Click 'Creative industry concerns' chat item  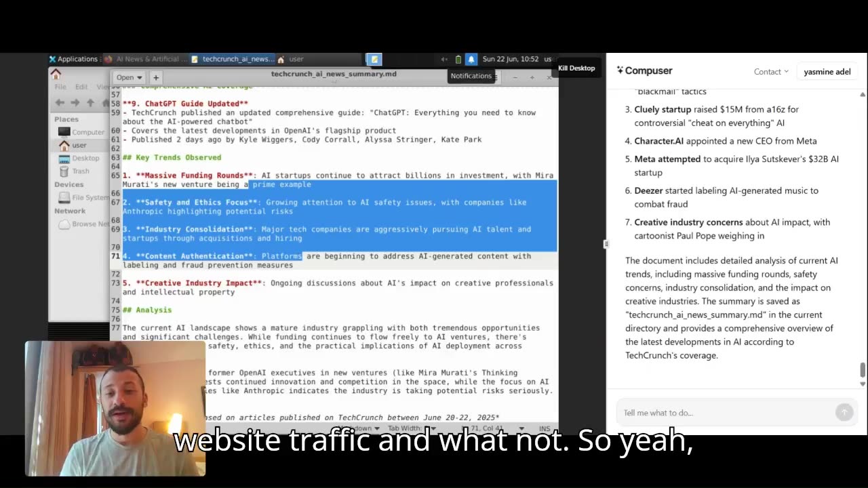pyautogui.click(x=688, y=222)
